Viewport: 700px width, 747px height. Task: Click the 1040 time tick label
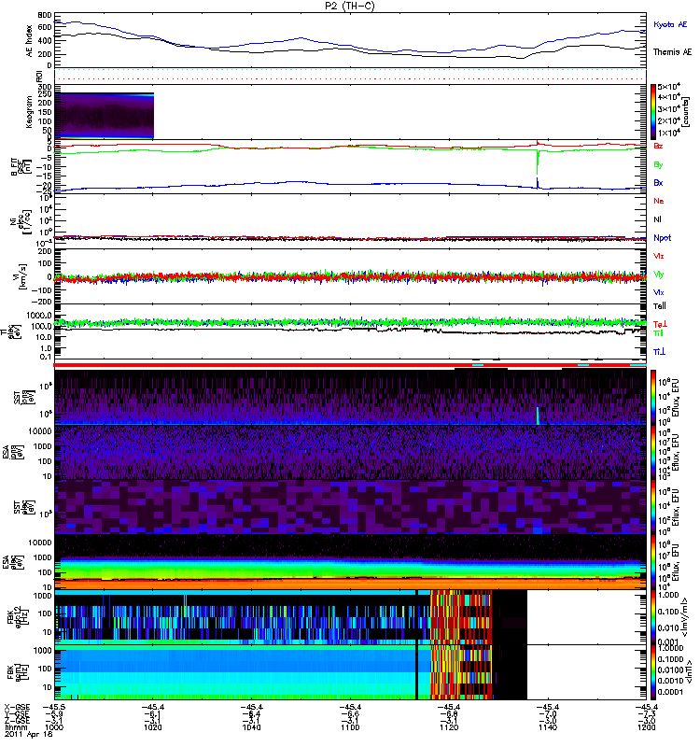click(x=251, y=727)
